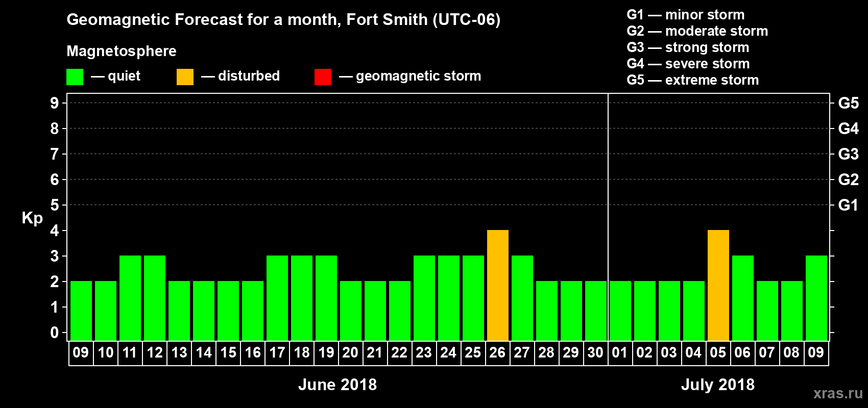Click the orange Kp 4 bar for July 05
The image size is (868, 408).
[x=718, y=285]
